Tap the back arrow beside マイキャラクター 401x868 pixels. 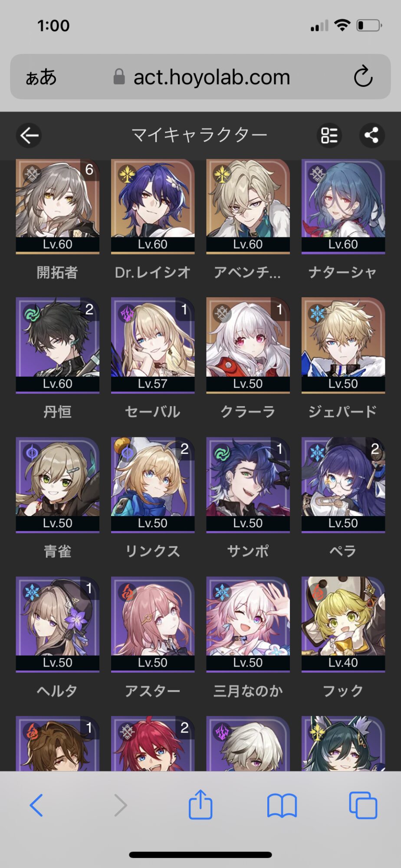click(x=29, y=135)
